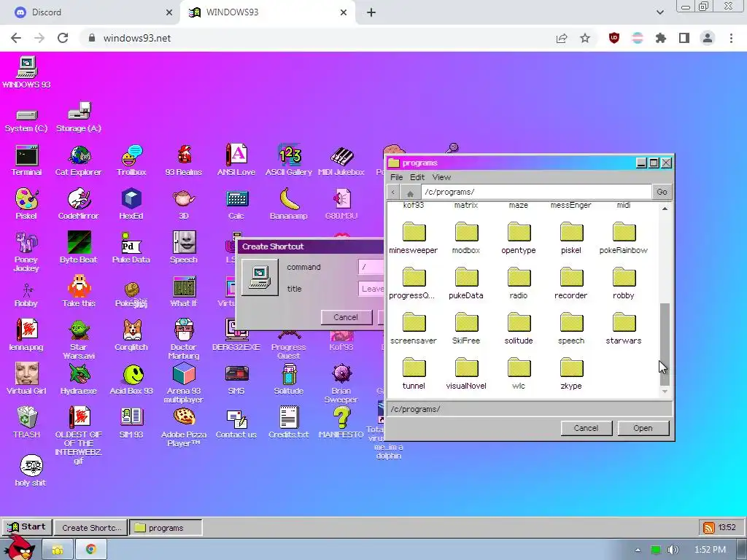Open the Storage (A:) drive icon

tap(79, 117)
